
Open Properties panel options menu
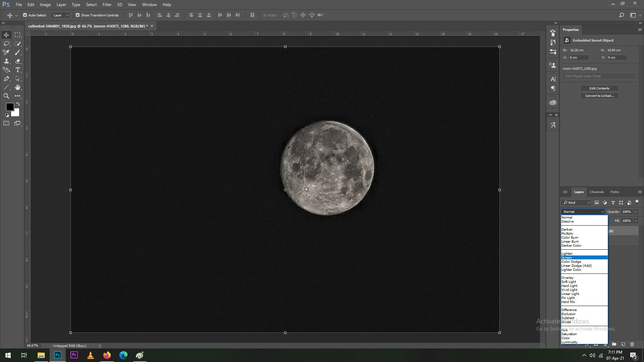[x=640, y=30]
